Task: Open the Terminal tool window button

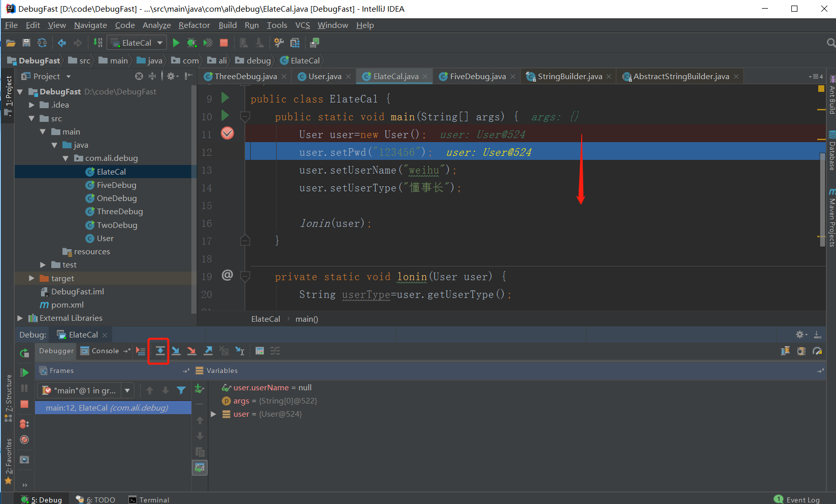Action: tap(149, 499)
